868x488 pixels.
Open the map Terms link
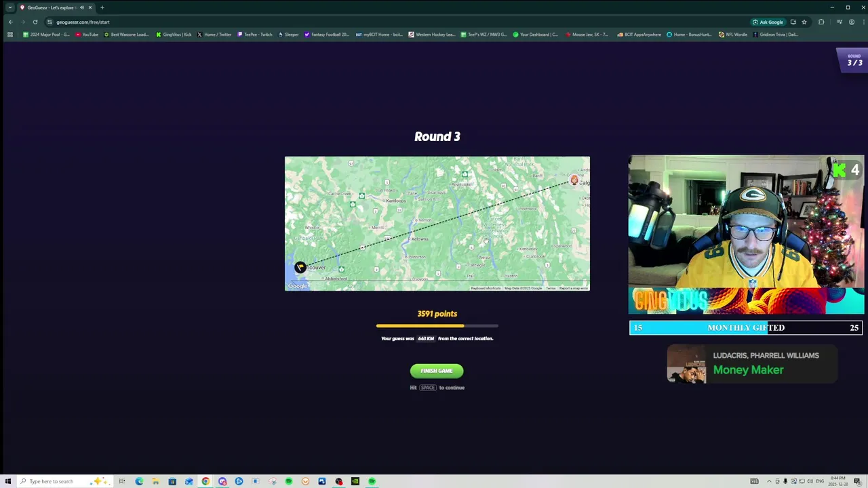[551, 288]
